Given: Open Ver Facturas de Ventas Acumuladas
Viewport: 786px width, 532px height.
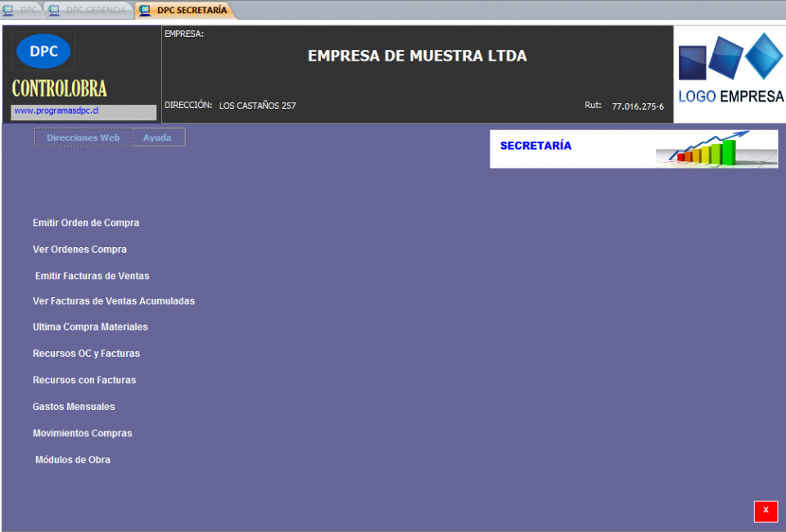Looking at the screenshot, I should (x=114, y=301).
